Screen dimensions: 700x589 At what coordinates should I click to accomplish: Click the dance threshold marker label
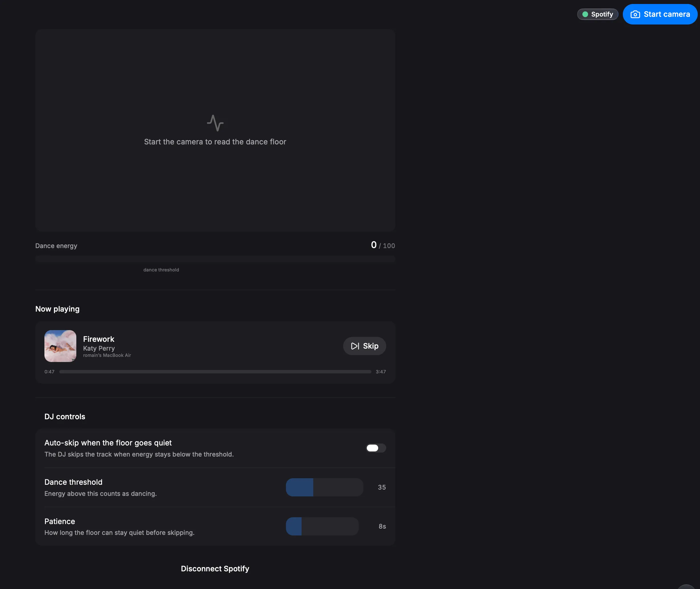click(161, 270)
